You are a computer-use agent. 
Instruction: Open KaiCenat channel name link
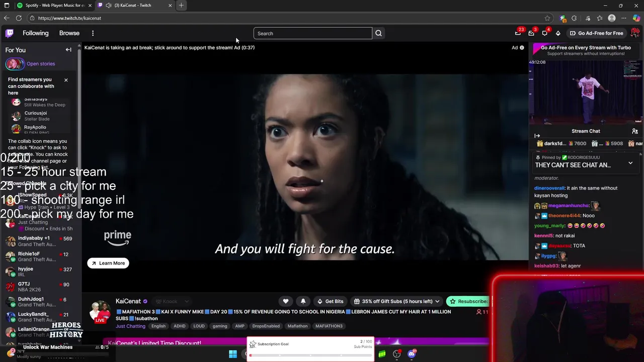(x=128, y=301)
